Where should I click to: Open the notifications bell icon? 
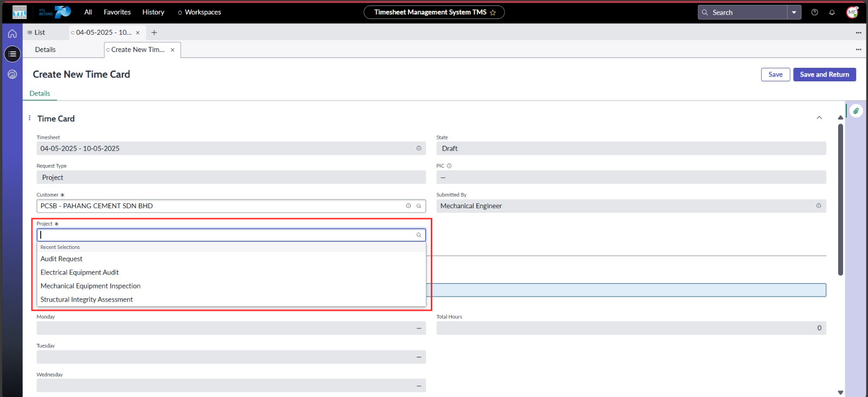[832, 12]
